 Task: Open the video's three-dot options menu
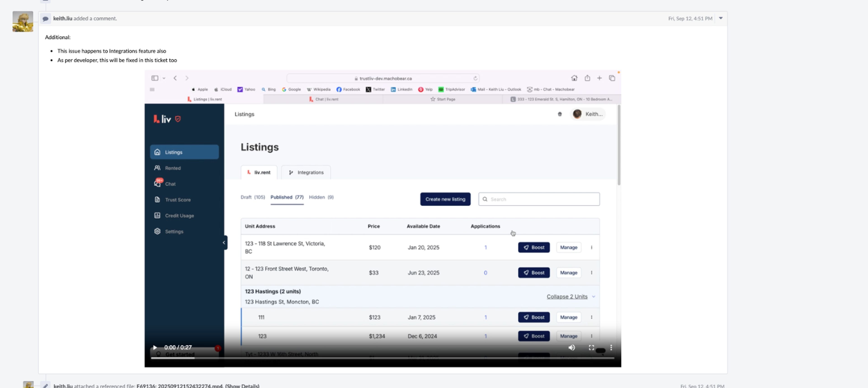(611, 347)
